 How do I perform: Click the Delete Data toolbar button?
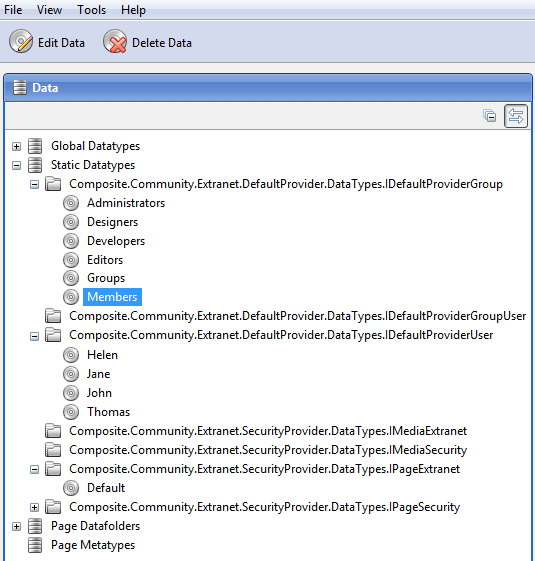pyautogui.click(x=147, y=43)
